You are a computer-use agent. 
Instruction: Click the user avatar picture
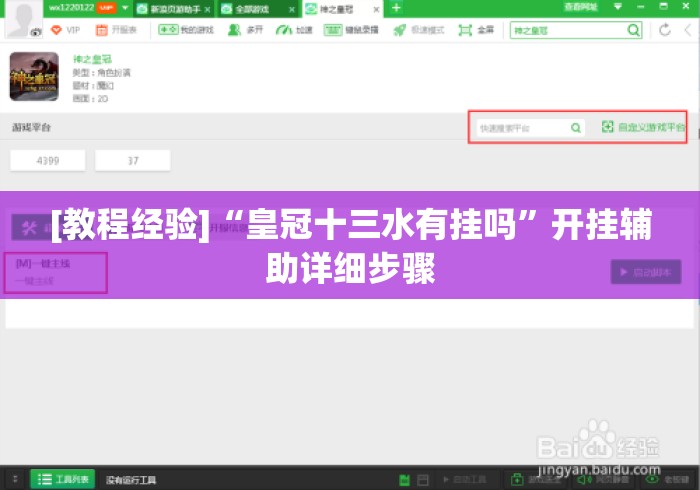point(23,19)
